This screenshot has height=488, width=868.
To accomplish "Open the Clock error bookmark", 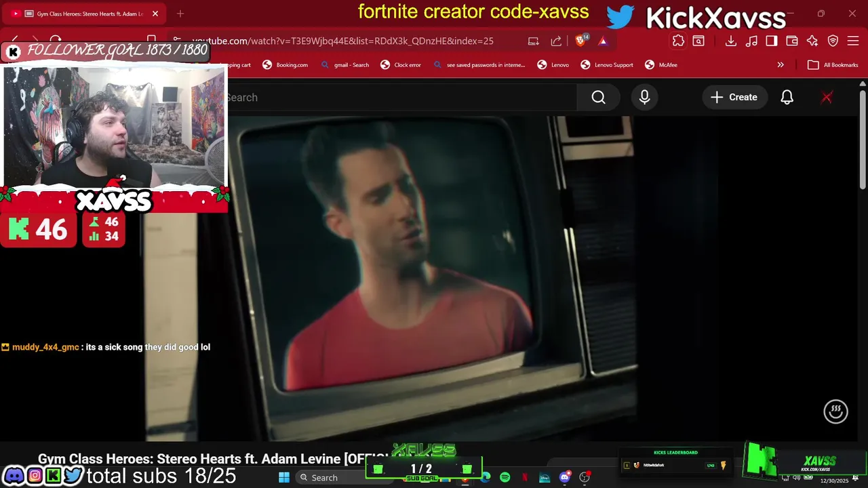I will click(x=400, y=65).
